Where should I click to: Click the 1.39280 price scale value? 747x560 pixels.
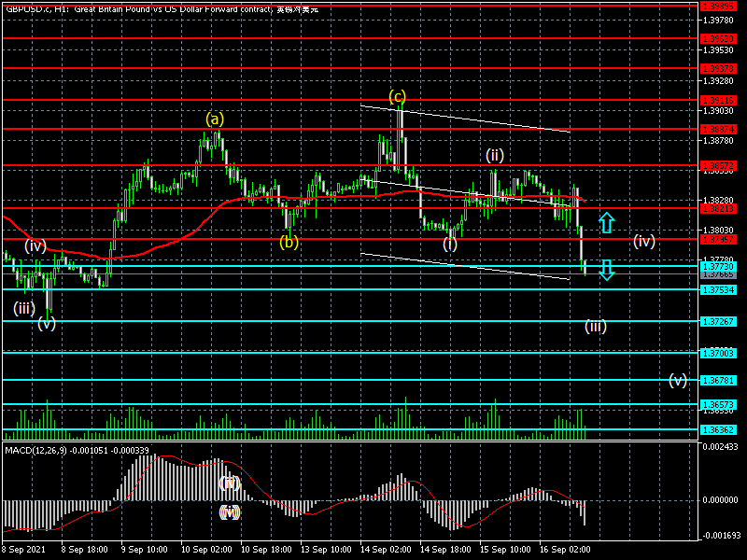coord(718,80)
